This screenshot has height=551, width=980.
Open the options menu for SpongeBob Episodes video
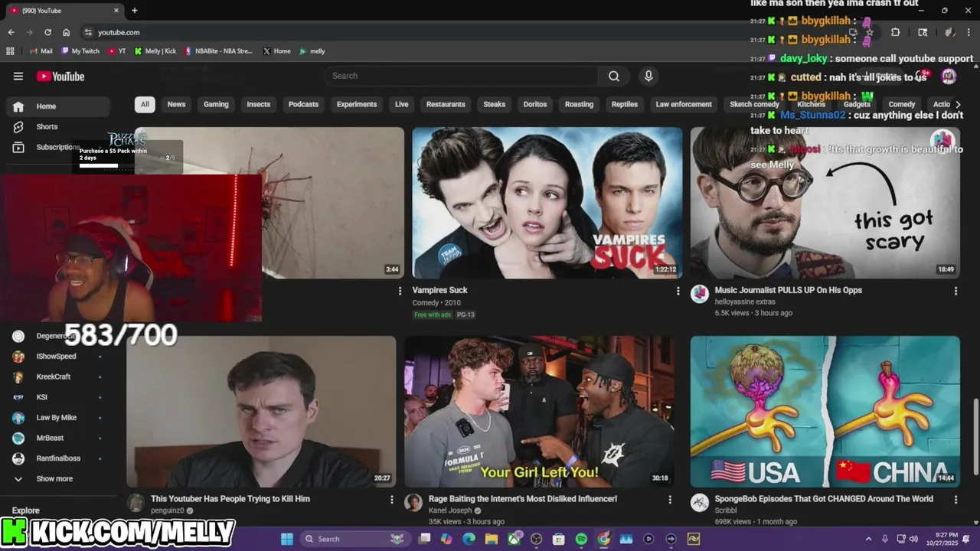tap(955, 499)
